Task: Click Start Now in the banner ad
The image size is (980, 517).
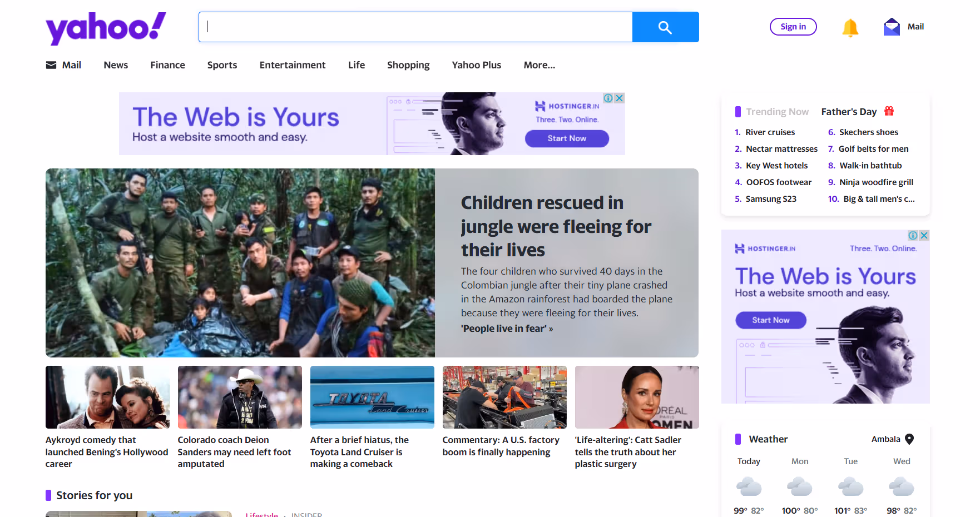Action: tap(566, 138)
